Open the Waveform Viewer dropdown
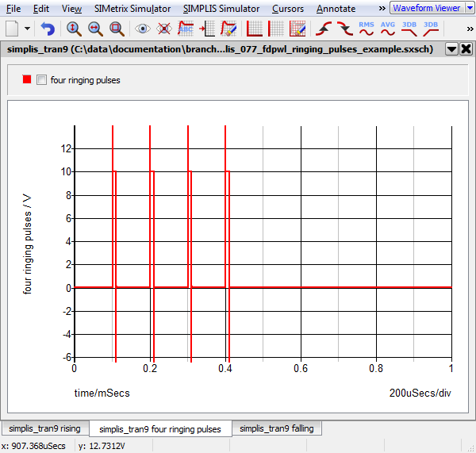The image size is (476, 453). [469, 8]
